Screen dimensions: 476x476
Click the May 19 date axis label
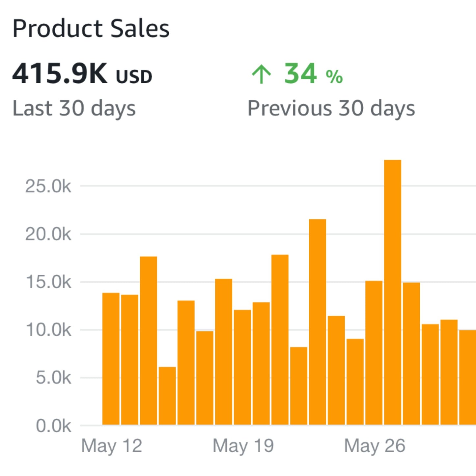243,446
